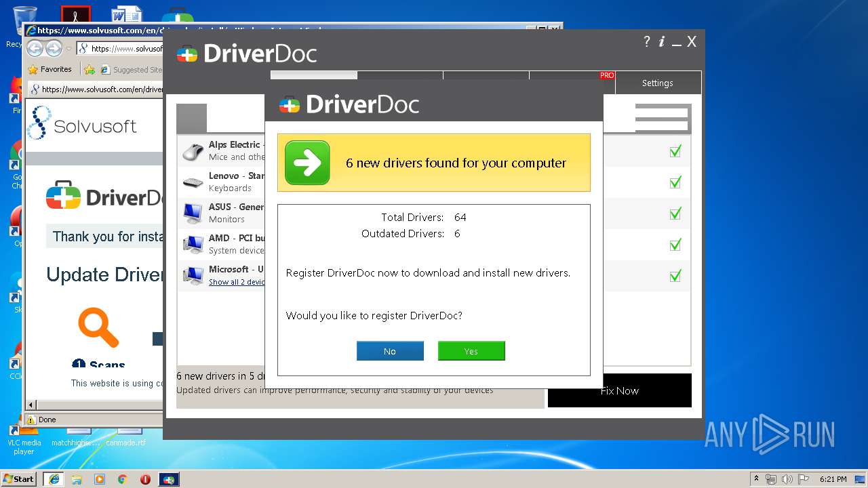Click 'Outdated Drivers: 6' text

(x=411, y=234)
